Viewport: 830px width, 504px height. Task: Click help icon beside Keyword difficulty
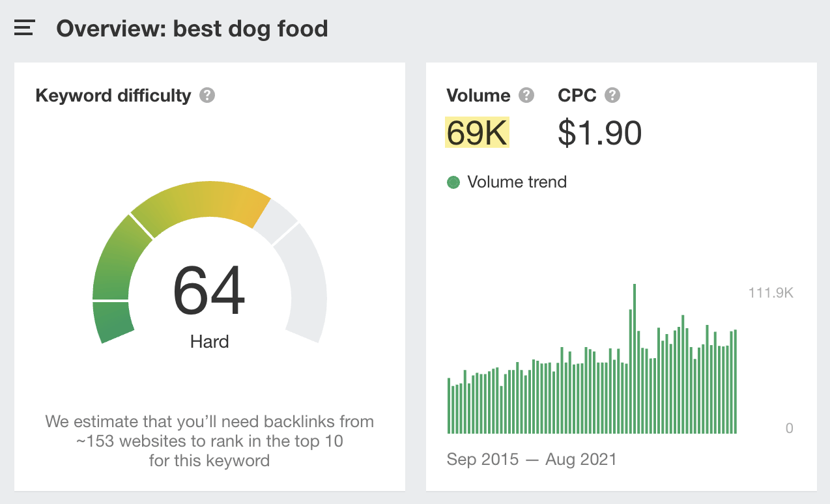(207, 96)
